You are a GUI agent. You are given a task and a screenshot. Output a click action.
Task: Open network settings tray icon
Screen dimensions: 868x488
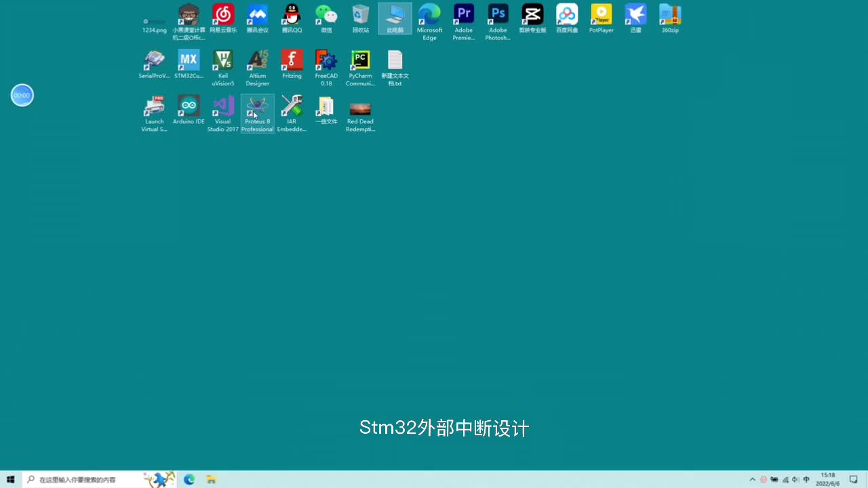(x=785, y=479)
